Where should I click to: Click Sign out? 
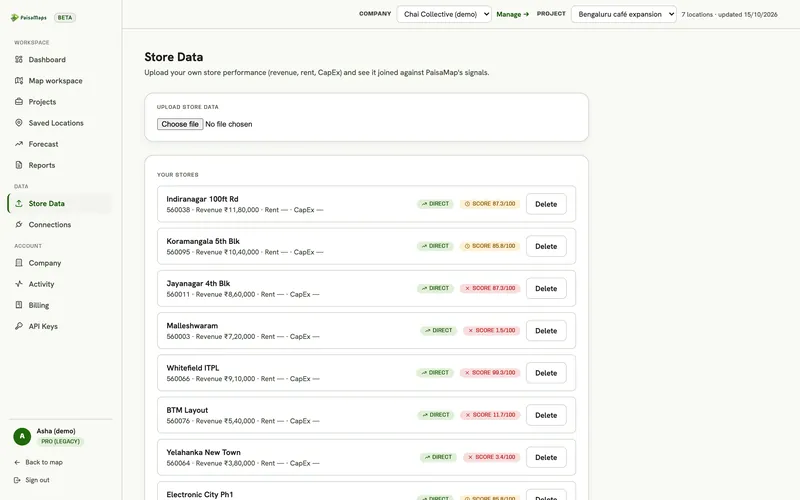[x=32, y=480]
